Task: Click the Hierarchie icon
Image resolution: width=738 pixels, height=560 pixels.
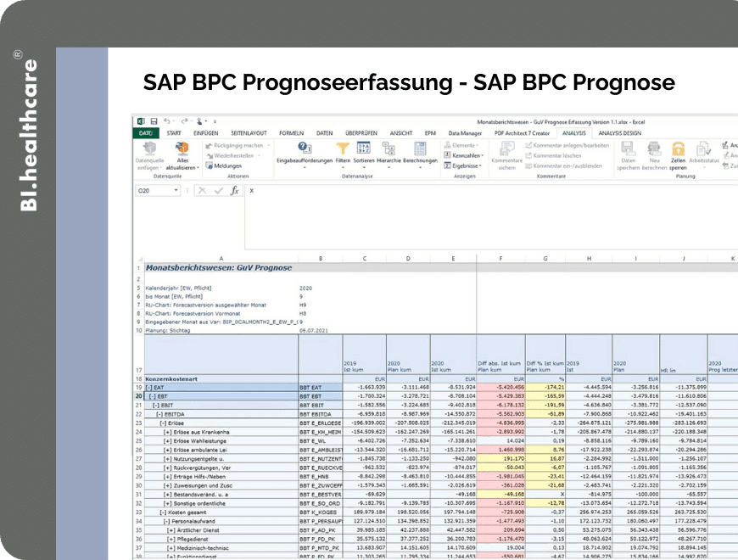Action: (x=389, y=148)
